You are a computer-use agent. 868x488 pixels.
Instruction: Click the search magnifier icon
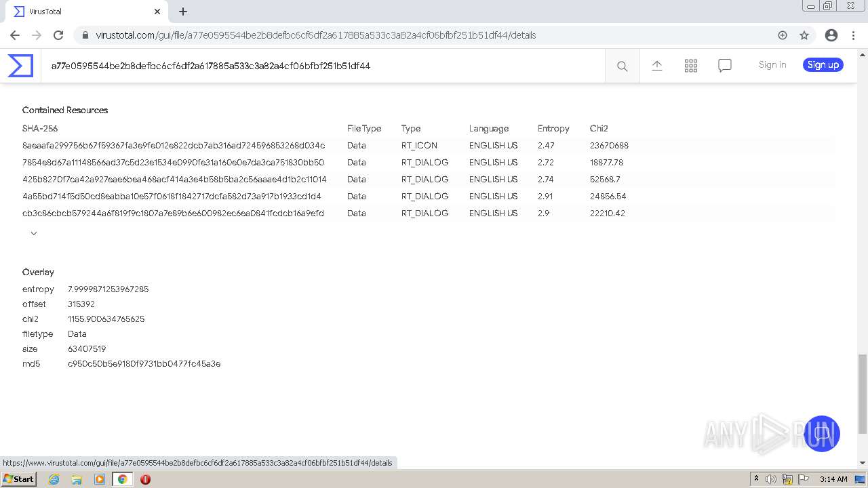(x=622, y=66)
